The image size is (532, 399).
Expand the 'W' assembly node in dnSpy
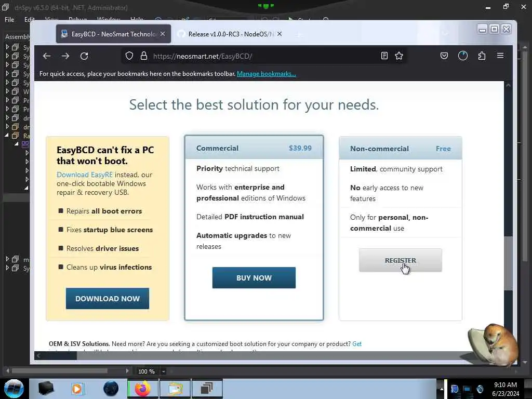[7, 91]
